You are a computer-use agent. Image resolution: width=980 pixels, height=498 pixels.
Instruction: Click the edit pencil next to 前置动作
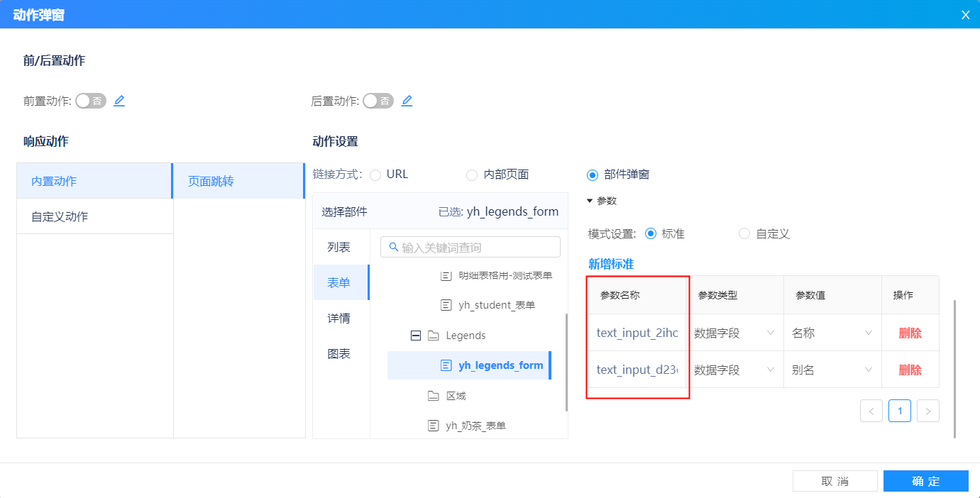(119, 101)
